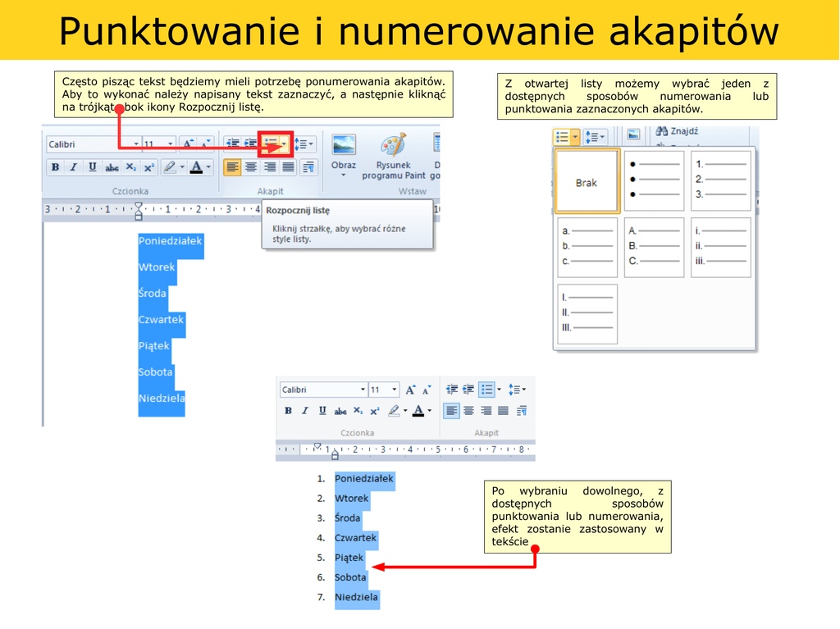Choose the Brak list option
Viewport: 840px width, 629px height.
point(586,182)
